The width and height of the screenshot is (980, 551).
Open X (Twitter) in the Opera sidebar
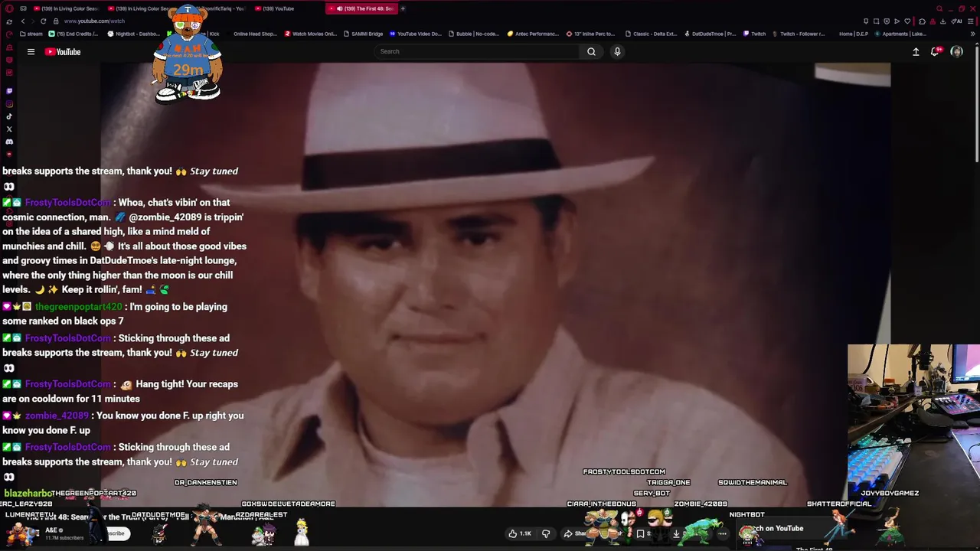9,129
